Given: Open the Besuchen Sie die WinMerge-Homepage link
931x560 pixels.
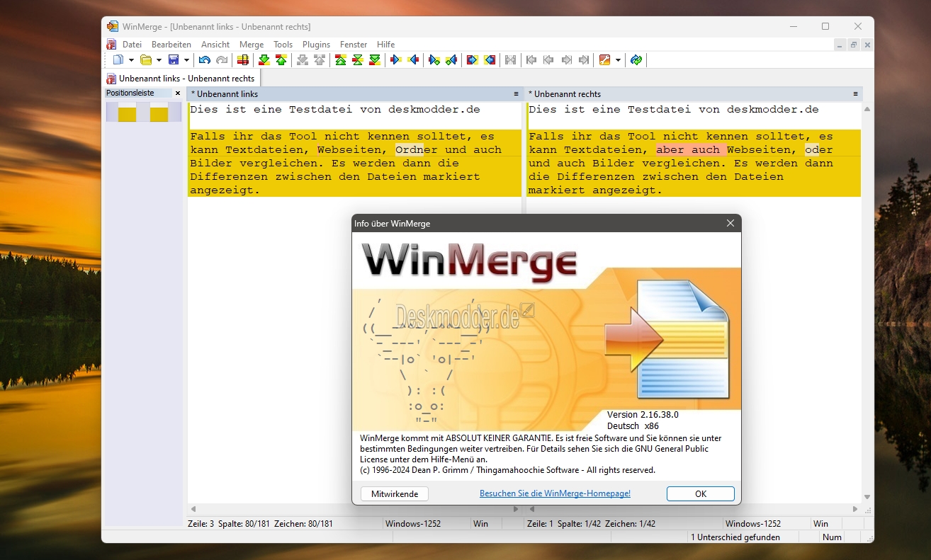Looking at the screenshot, I should point(555,493).
